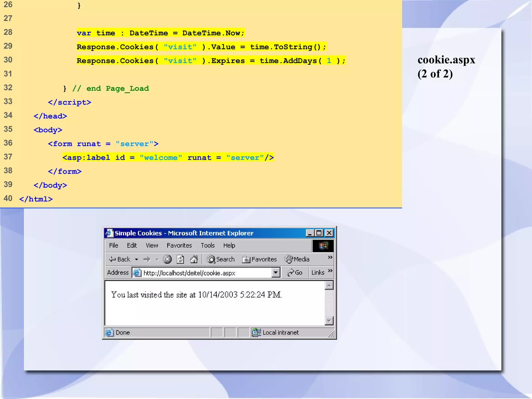The height and width of the screenshot is (399, 532).
Task: Open the Back history dropdown arrow
Action: [x=136, y=260]
